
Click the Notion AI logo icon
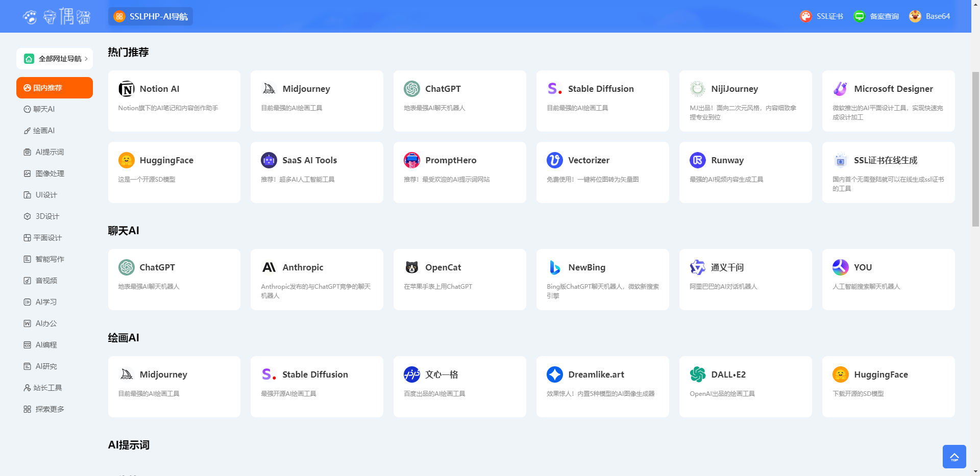click(x=127, y=89)
